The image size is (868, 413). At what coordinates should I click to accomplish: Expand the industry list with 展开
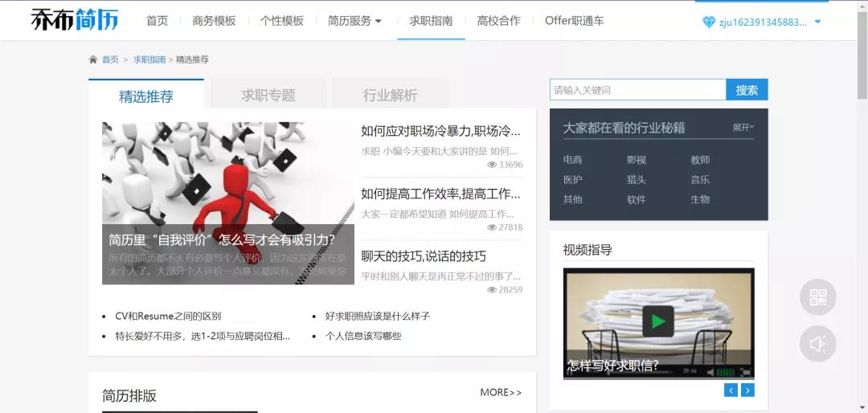(x=743, y=127)
